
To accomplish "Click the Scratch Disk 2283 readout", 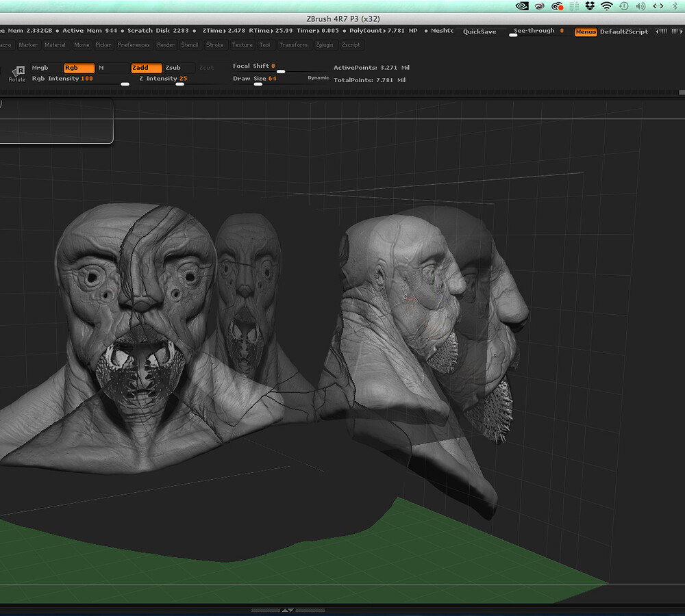I will pyautogui.click(x=158, y=31).
